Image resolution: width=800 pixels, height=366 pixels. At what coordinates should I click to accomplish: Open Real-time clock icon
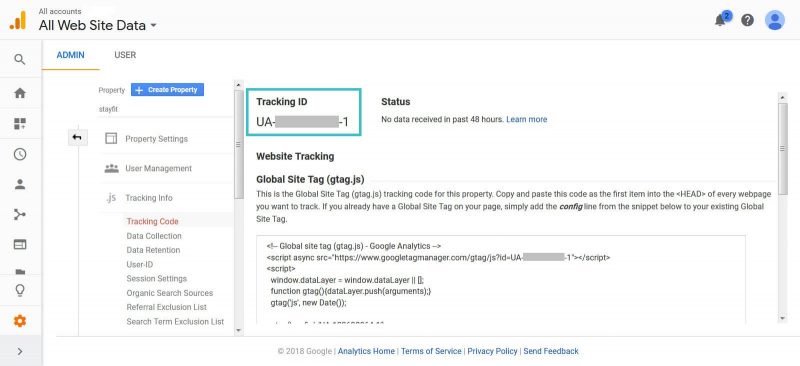[19, 154]
